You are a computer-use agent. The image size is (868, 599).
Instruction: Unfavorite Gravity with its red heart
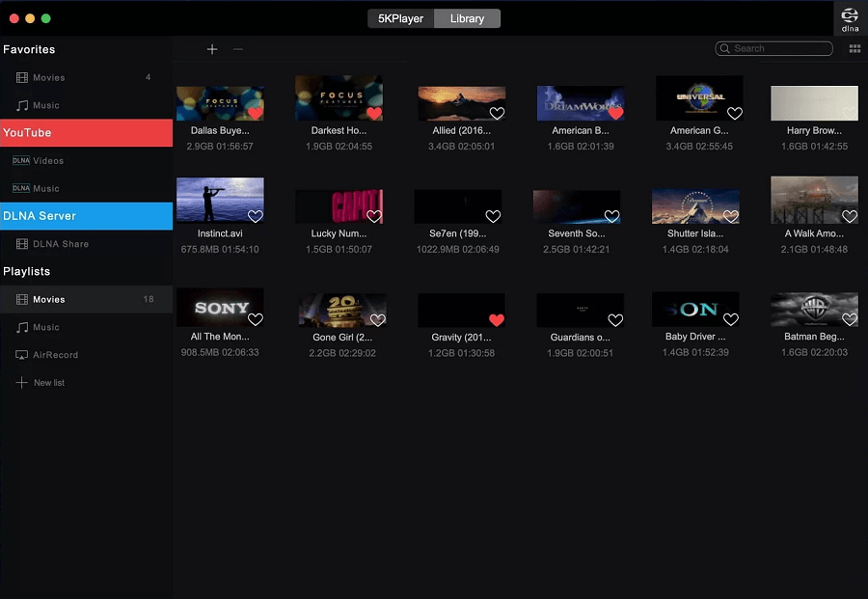point(497,319)
